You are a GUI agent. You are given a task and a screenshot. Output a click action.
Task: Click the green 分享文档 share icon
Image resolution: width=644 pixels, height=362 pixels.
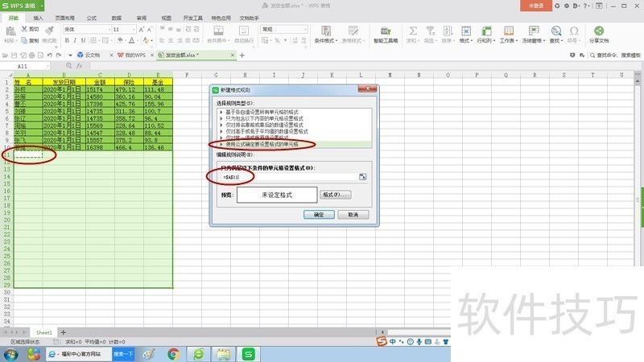point(599,31)
